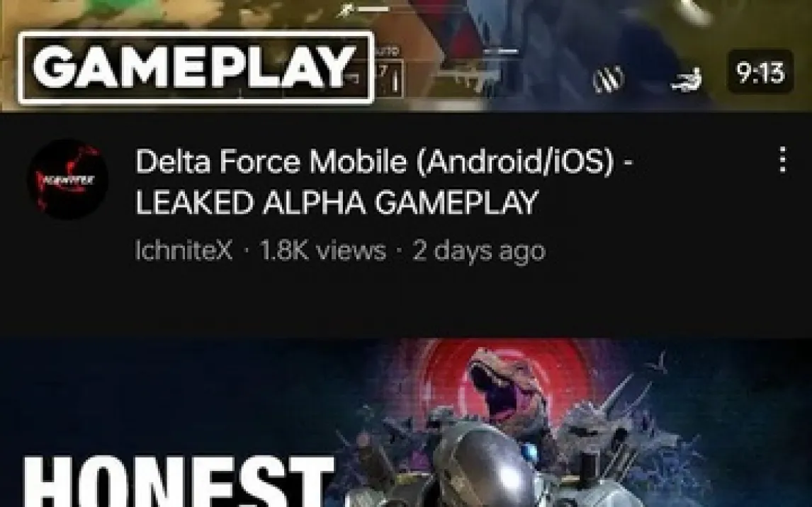812x507 pixels.
Task: Play the GAMEPLAY-labelled video thumbnail
Action: (x=406, y=55)
